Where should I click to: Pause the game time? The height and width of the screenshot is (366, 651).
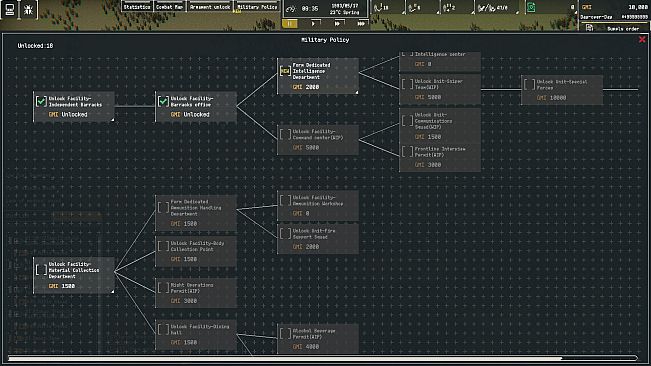point(290,24)
